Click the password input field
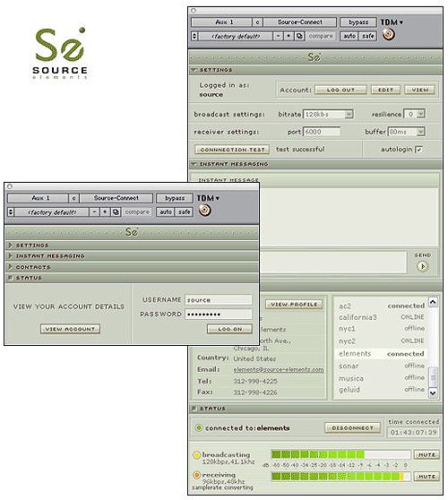Image resolution: width=448 pixels, height=500 pixels. coord(219,315)
